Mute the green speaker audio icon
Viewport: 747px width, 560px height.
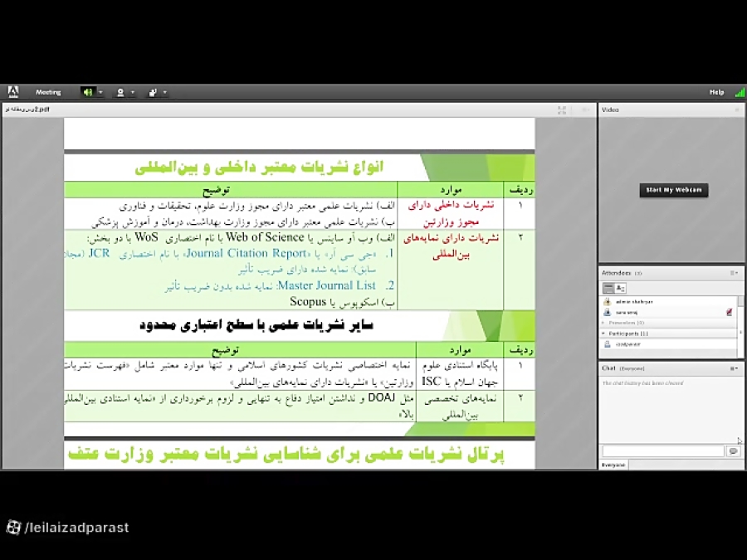point(88,92)
